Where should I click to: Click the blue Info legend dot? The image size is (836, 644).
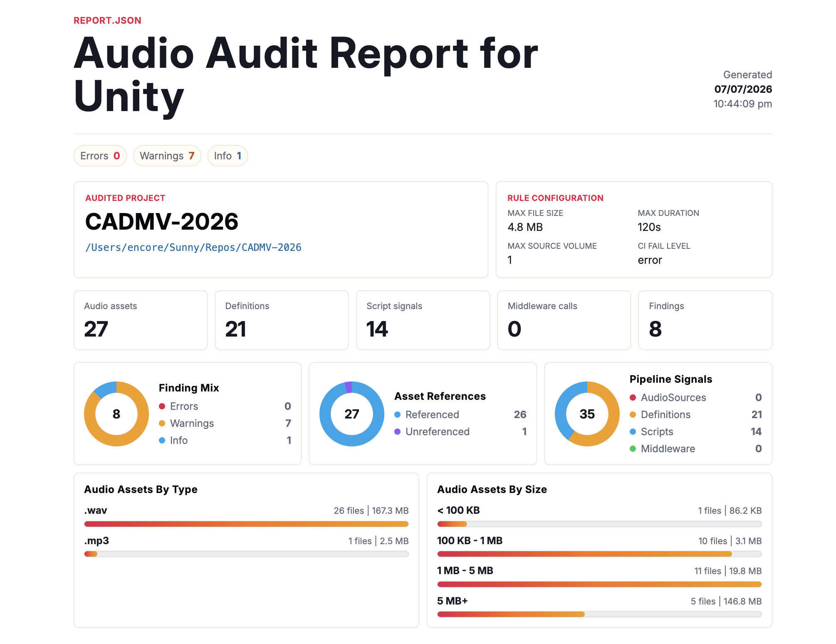pyautogui.click(x=162, y=440)
